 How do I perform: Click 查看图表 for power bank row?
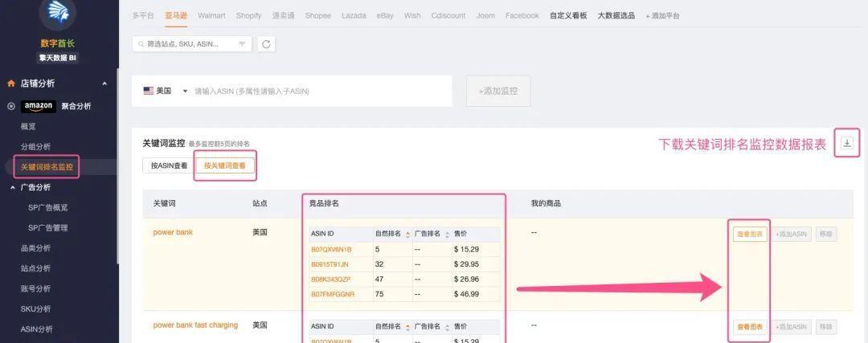pyautogui.click(x=750, y=234)
